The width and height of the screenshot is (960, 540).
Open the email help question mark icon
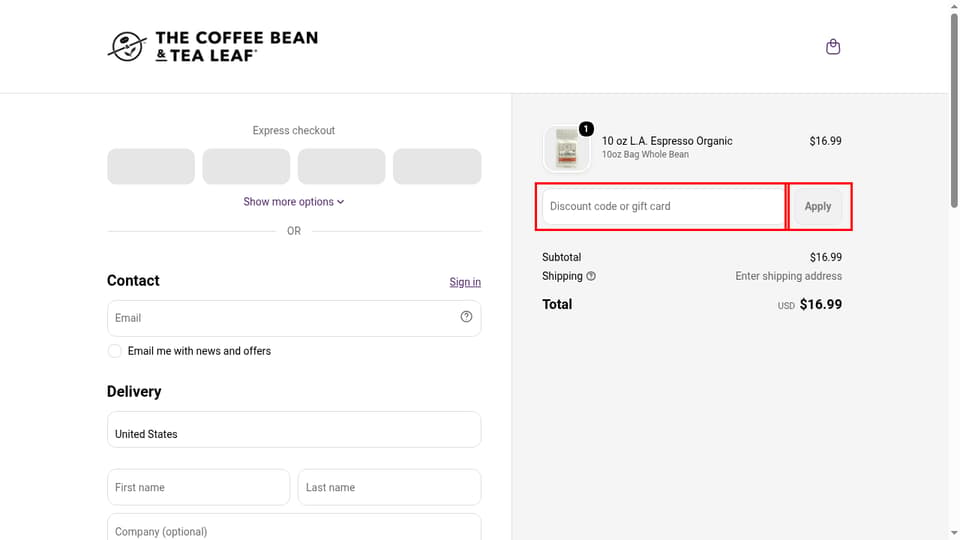tap(467, 317)
